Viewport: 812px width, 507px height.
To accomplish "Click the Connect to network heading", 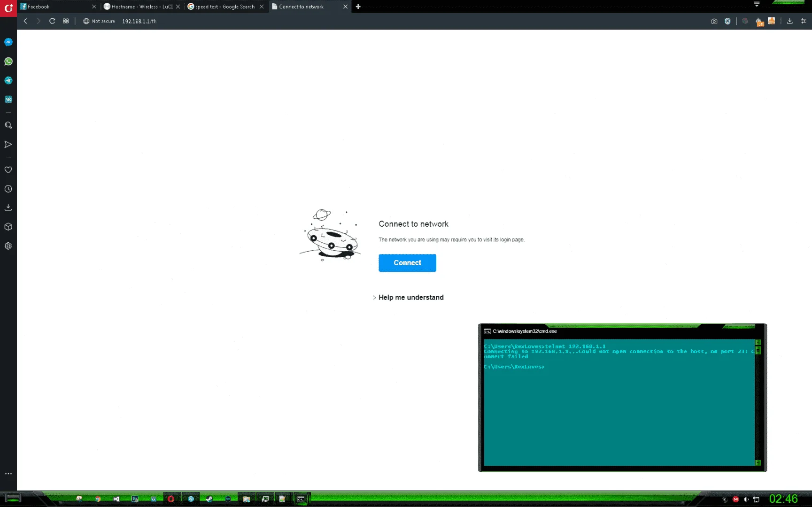I will [413, 224].
